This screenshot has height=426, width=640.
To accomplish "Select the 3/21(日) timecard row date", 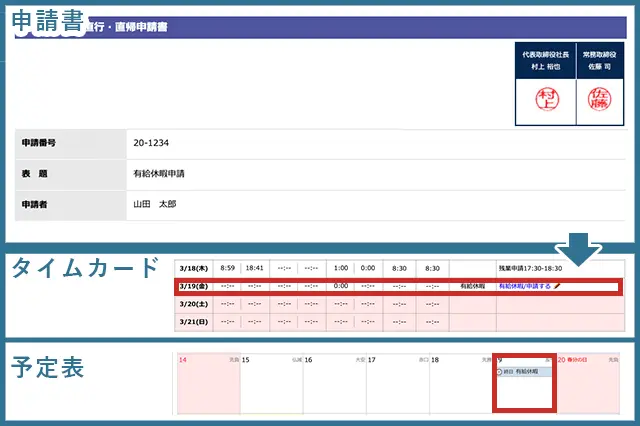I will click(x=193, y=321).
